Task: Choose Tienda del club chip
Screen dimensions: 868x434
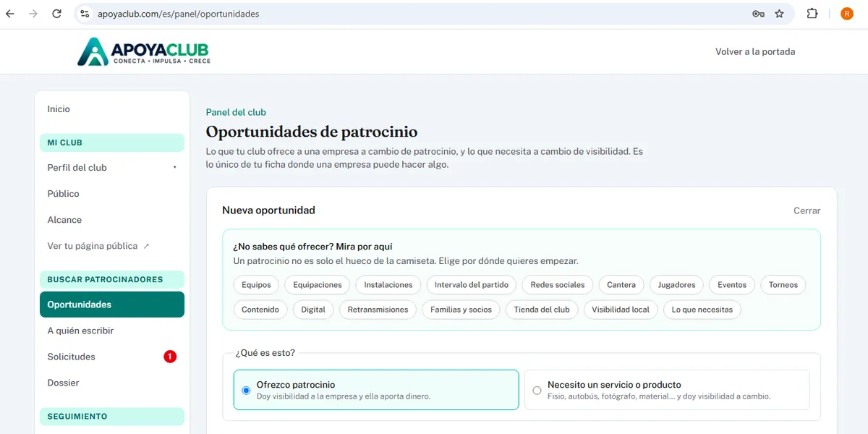Action: click(x=542, y=310)
